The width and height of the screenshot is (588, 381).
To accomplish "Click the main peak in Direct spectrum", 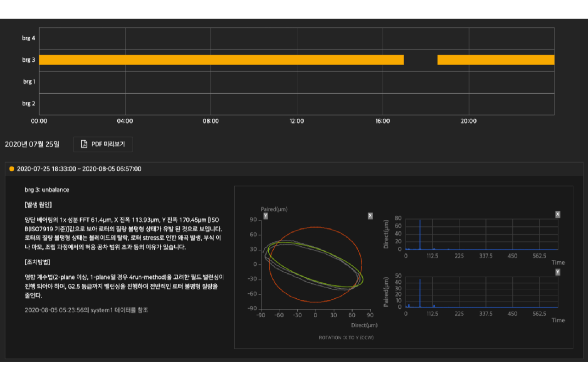I will coord(420,234).
